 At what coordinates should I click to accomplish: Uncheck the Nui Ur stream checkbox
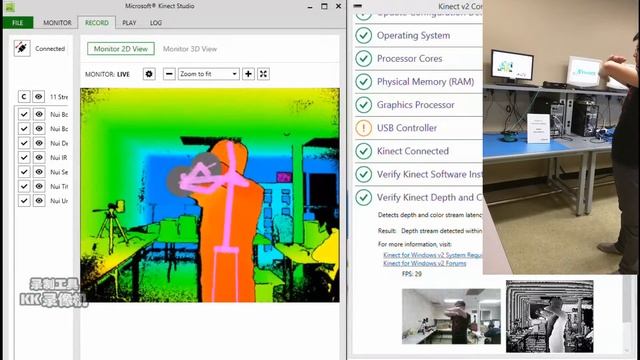point(24,200)
